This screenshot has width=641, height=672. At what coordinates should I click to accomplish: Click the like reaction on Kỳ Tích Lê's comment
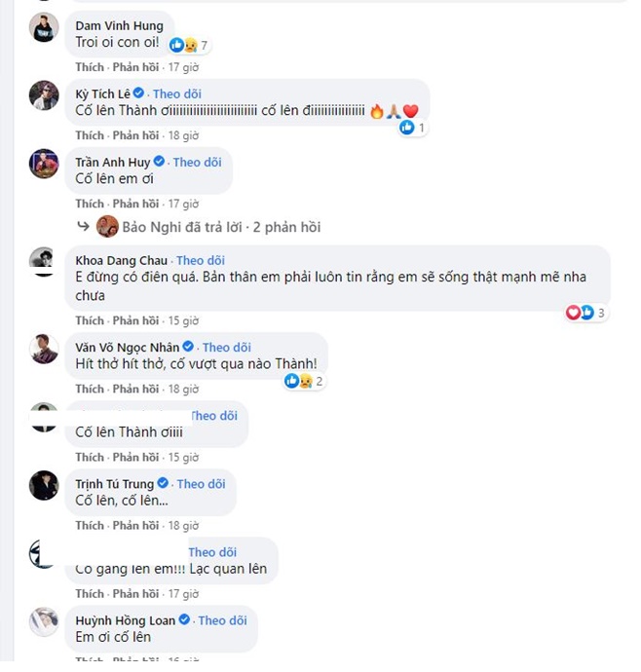[x=407, y=128]
